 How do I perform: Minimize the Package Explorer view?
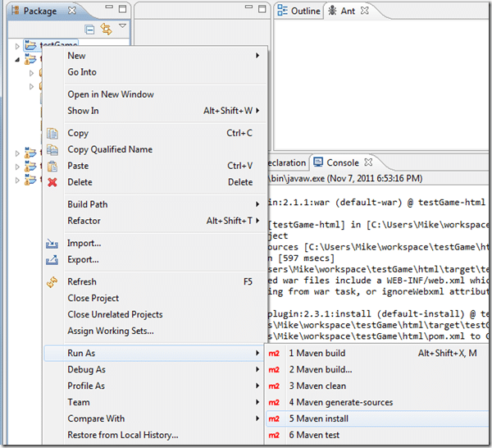coord(109,7)
